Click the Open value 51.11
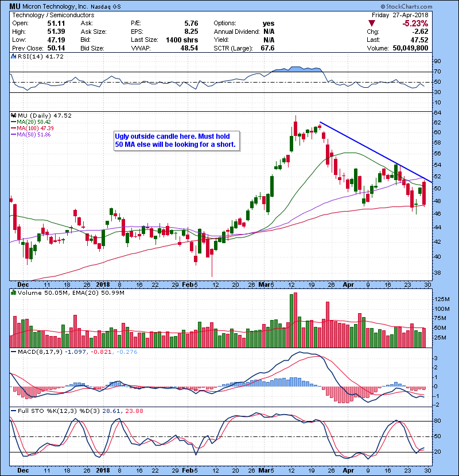The image size is (459, 476). [x=56, y=24]
